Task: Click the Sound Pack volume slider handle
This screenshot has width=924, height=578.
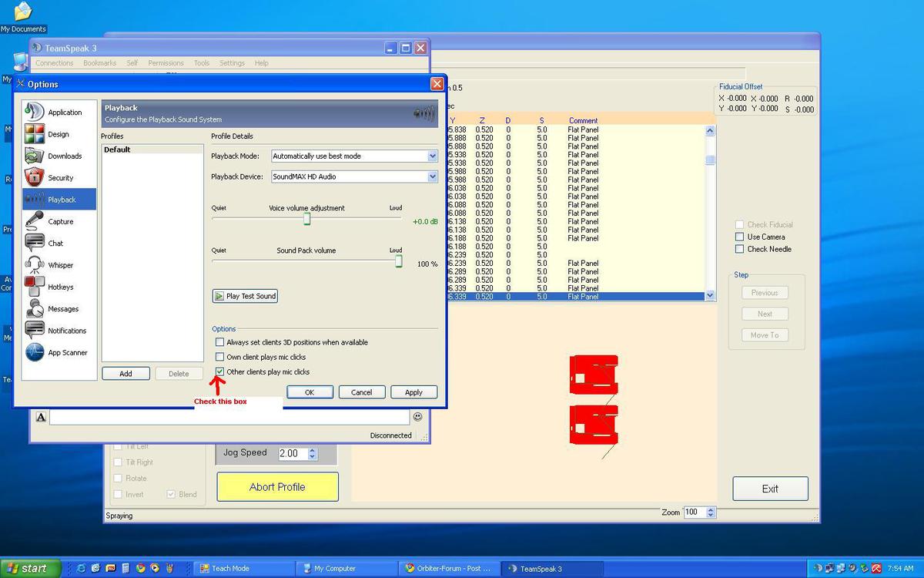Action: (399, 261)
